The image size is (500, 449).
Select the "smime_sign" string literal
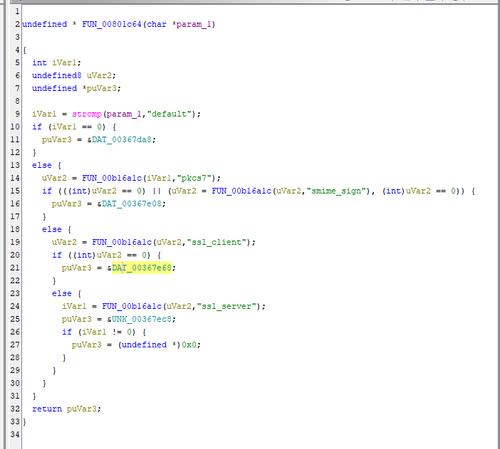click(x=336, y=191)
